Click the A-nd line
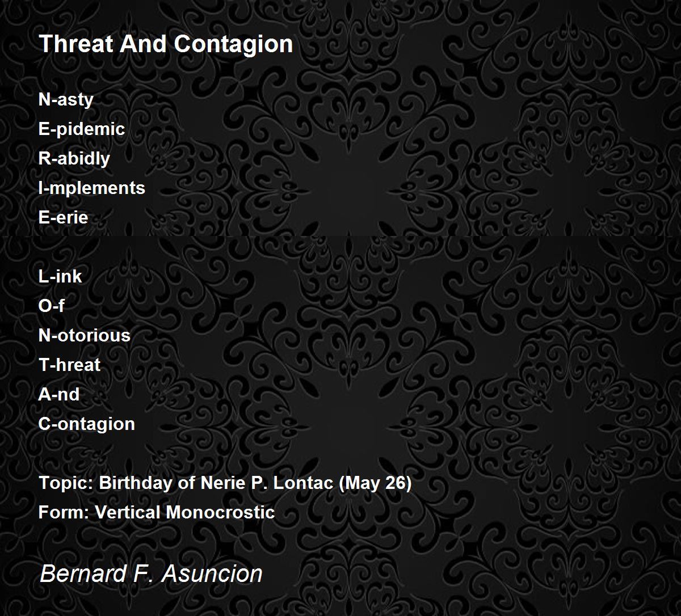 click(x=59, y=395)
